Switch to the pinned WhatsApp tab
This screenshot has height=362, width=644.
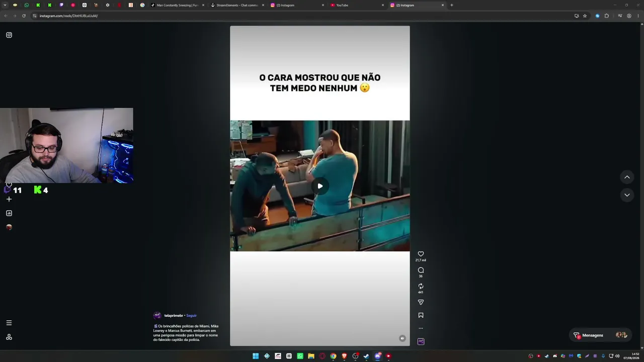point(27,5)
